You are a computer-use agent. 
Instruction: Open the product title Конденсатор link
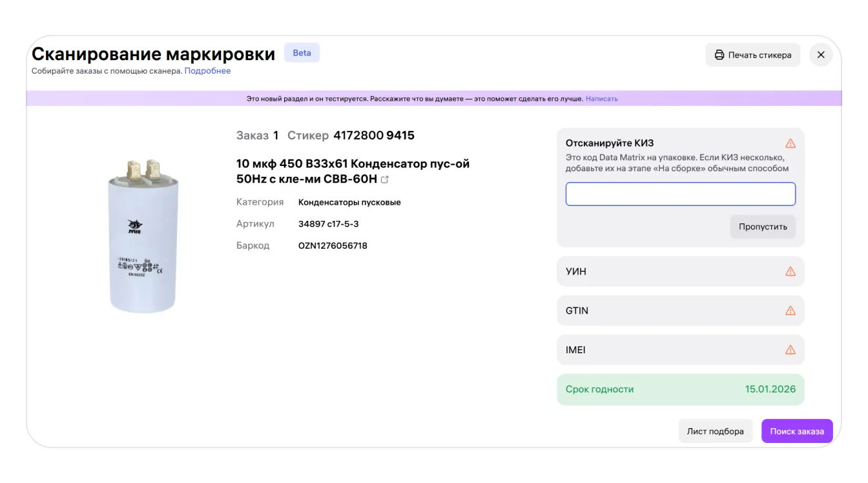(353, 171)
